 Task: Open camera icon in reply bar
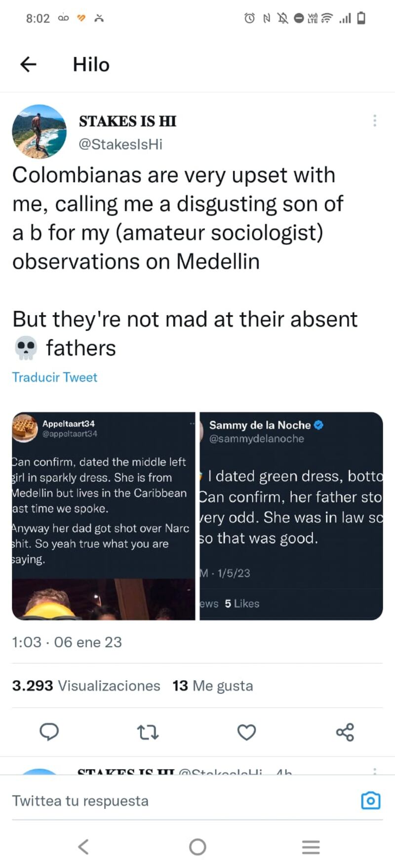pyautogui.click(x=370, y=800)
